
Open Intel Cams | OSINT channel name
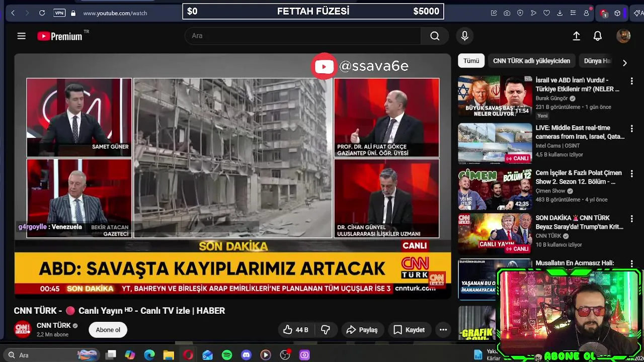click(557, 146)
